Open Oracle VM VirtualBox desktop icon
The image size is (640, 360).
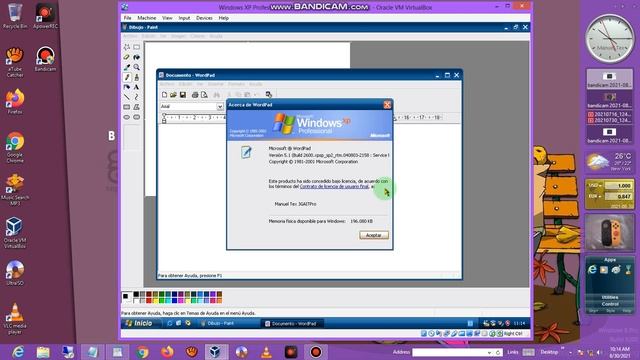15,233
